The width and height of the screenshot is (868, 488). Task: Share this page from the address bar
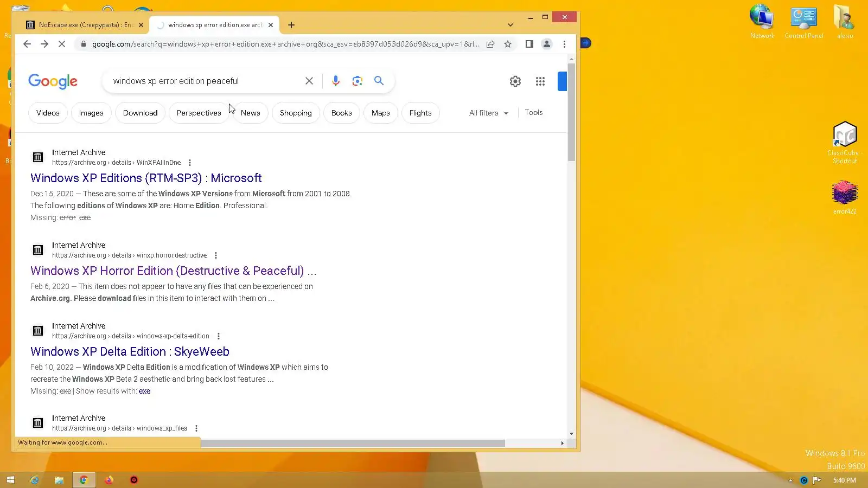pos(490,44)
